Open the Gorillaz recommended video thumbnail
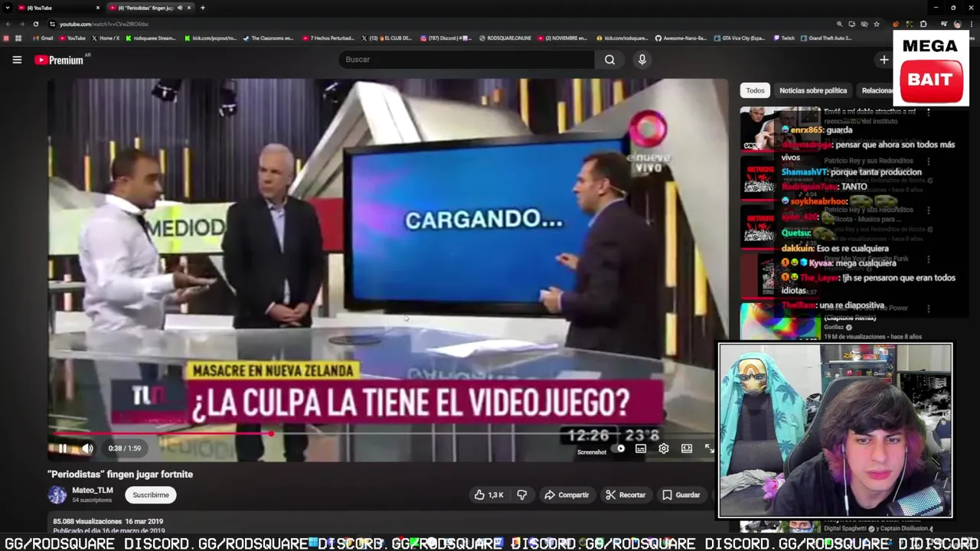The height and width of the screenshot is (551, 980). (780, 321)
